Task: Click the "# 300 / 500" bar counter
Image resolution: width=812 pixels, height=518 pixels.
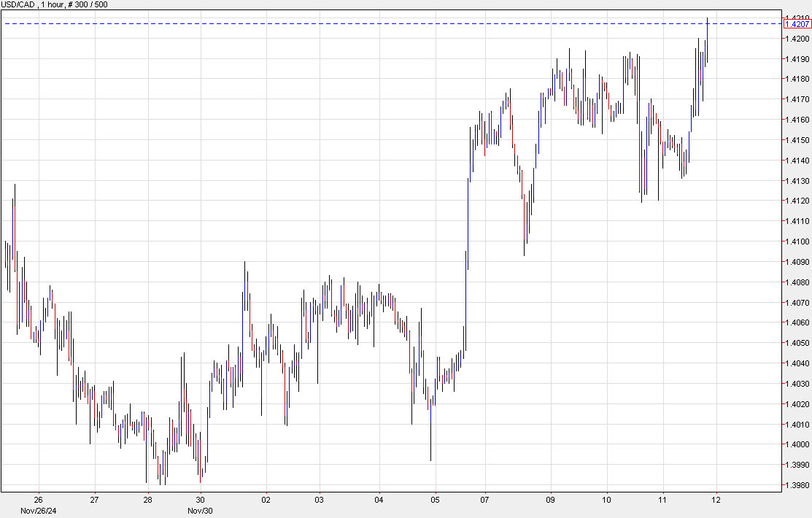Action: (x=86, y=5)
